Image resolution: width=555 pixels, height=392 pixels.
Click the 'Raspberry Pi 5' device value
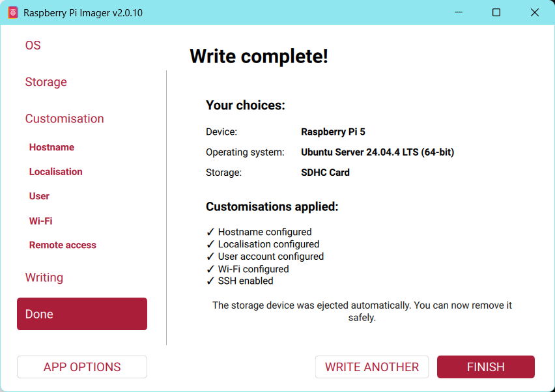[333, 132]
